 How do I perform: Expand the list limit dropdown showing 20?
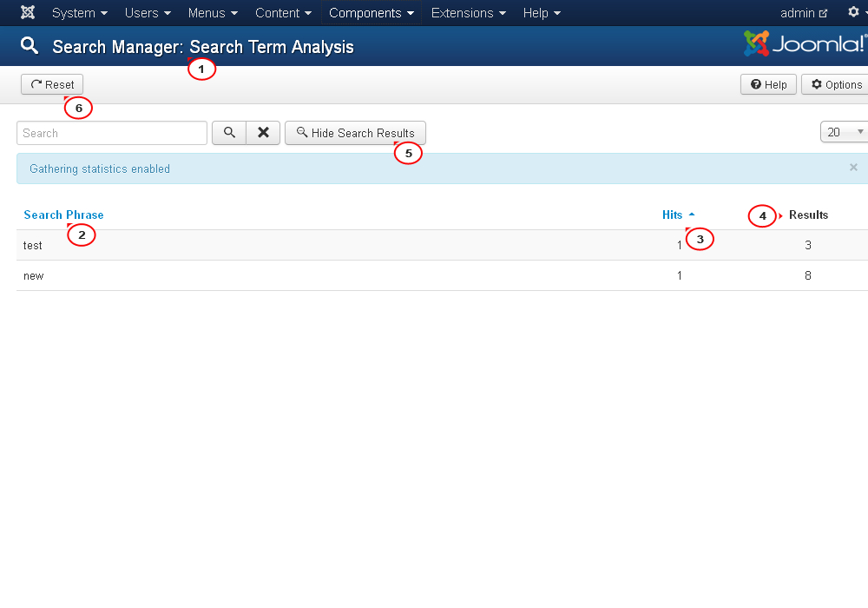[843, 132]
